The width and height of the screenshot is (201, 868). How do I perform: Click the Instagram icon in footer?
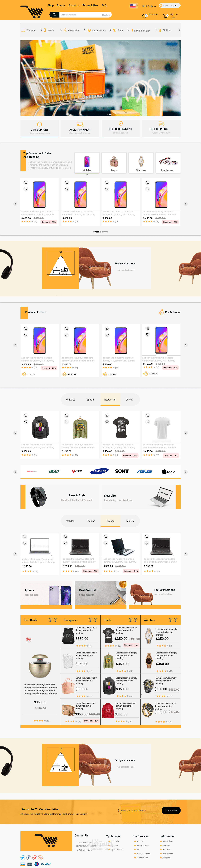pos(40,858)
